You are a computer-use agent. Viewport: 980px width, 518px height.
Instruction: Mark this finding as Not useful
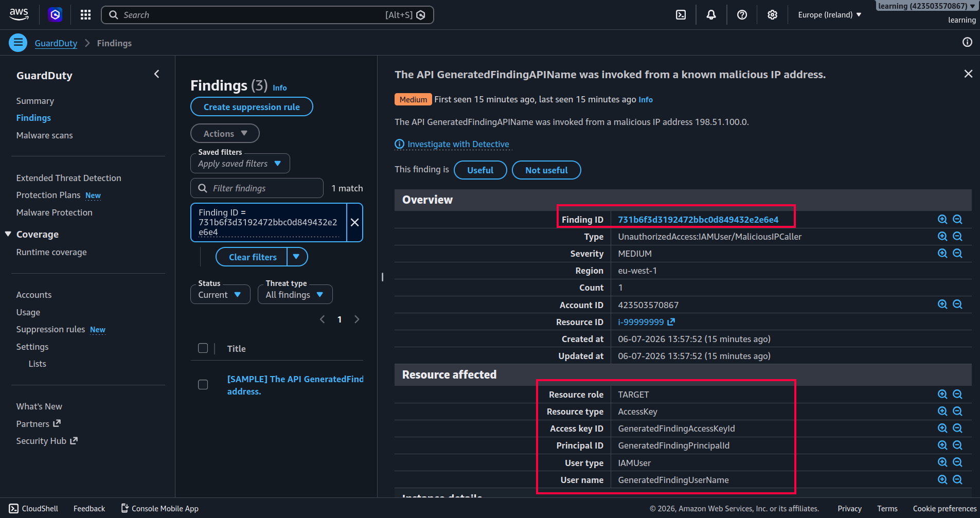(x=546, y=170)
